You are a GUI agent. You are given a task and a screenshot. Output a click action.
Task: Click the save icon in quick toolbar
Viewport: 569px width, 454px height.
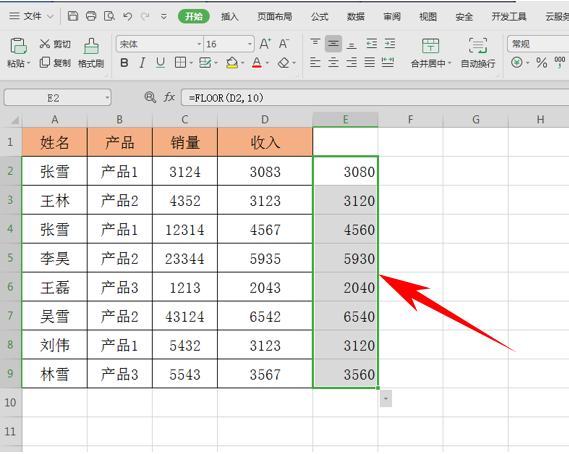[x=73, y=16]
